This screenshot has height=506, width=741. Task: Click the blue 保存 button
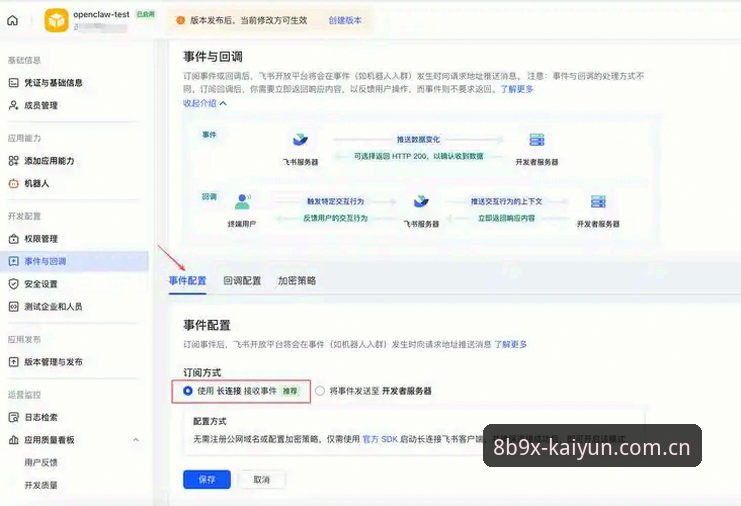pos(207,480)
